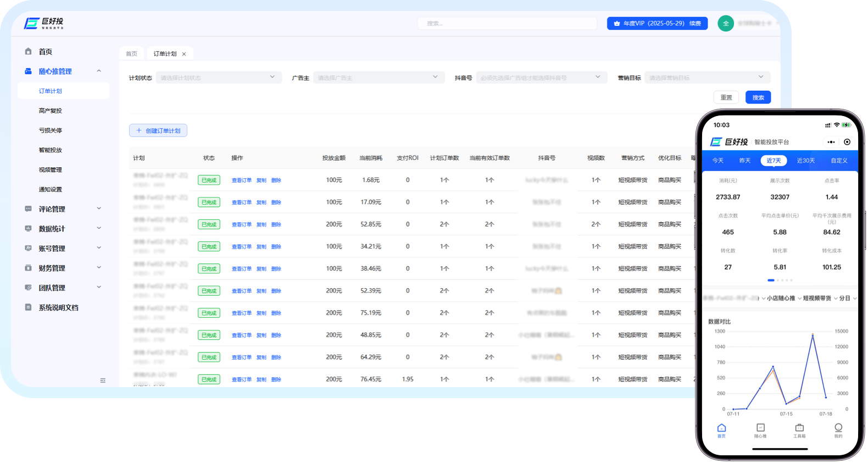Collapse the 随心推管理 sidebar section
The height and width of the screenshot is (463, 868).
(x=99, y=71)
